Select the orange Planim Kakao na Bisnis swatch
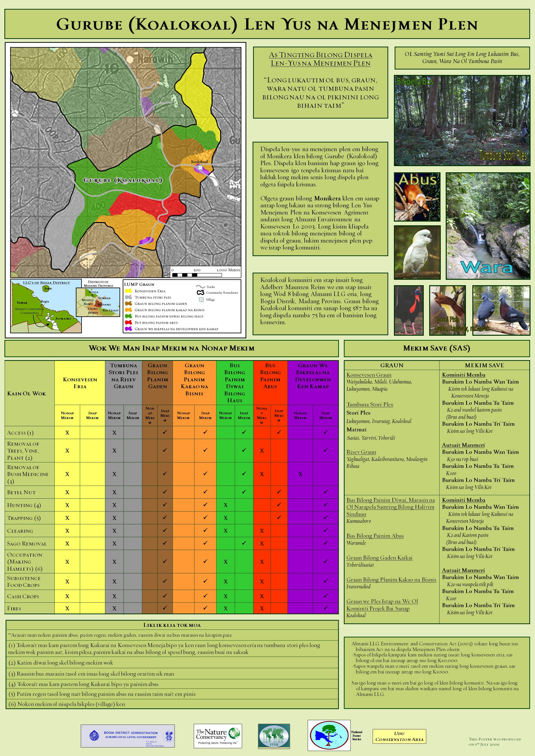The image size is (535, 756). 129,310
